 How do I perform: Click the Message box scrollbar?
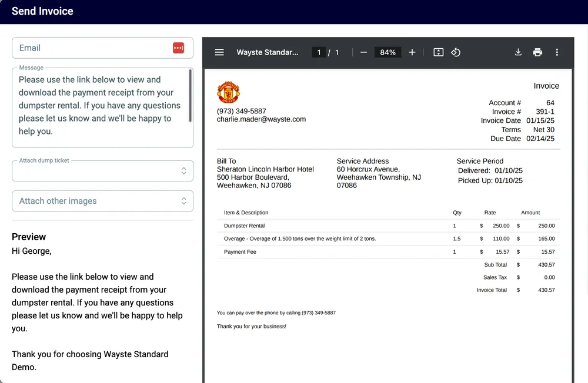[190, 94]
